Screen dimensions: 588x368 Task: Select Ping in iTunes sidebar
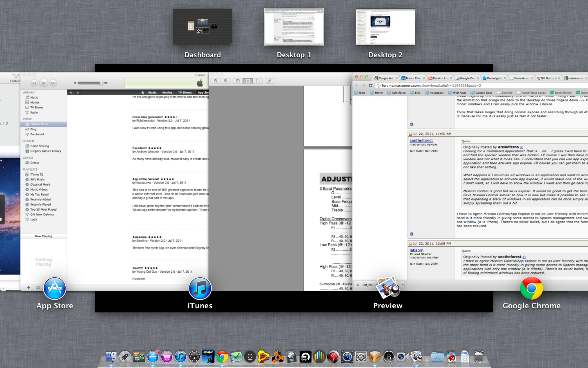33,129
